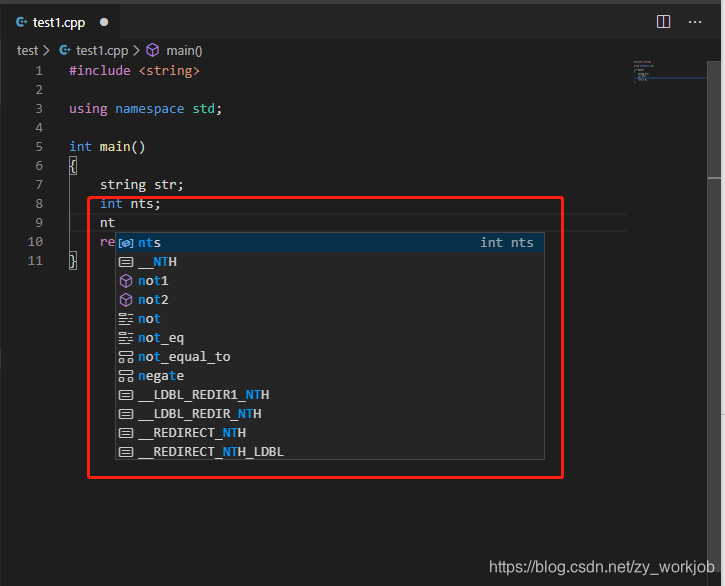Choose the 'nts' variable suggestion
The image size is (725, 586).
tap(329, 242)
